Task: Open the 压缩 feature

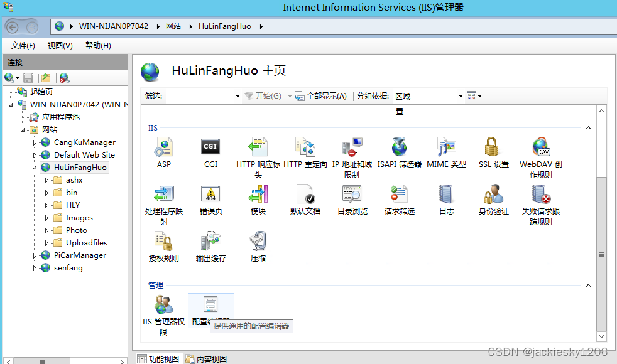Action: click(258, 244)
